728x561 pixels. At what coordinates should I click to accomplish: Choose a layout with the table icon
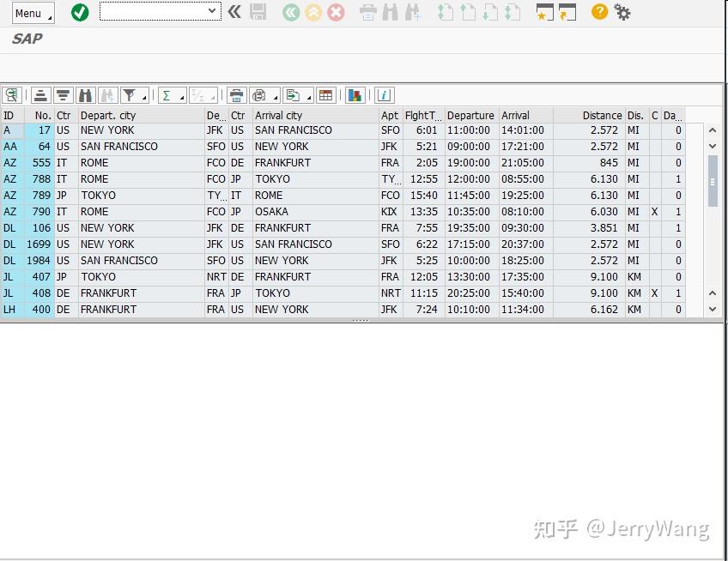pos(325,95)
